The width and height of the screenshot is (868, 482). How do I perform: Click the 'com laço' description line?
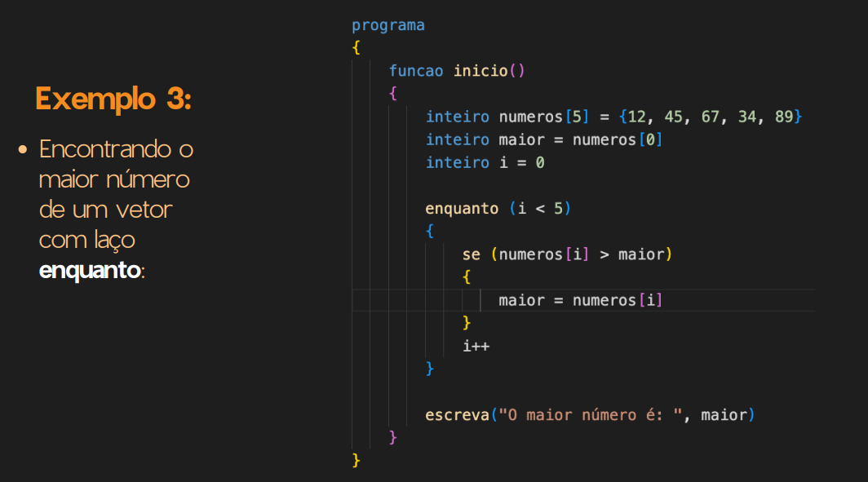tap(87, 240)
